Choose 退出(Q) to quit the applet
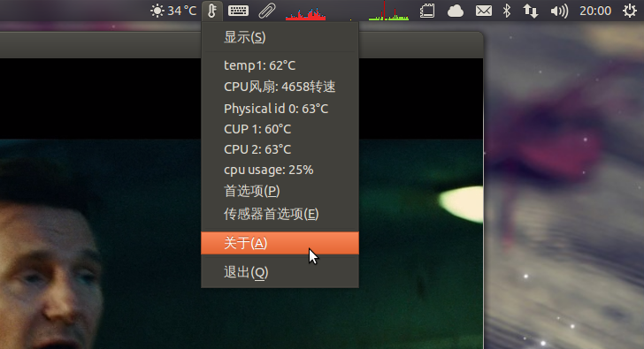 pyautogui.click(x=280, y=272)
